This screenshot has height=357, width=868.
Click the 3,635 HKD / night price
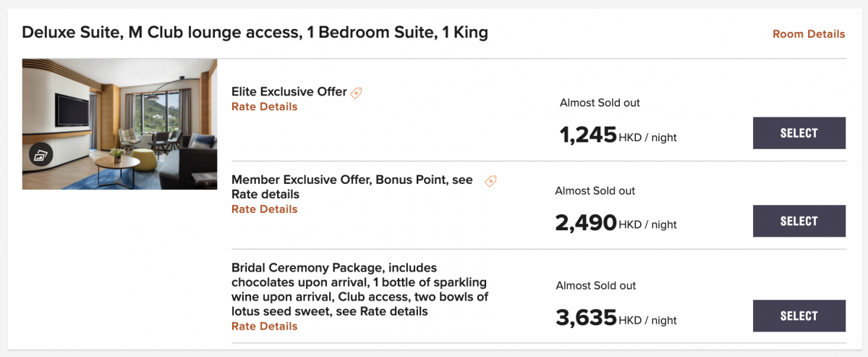tap(616, 318)
